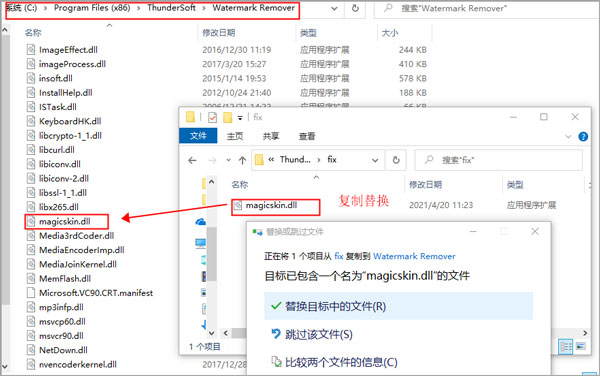Switch to 共享 ribbon tab
600x376 pixels.
click(271, 136)
